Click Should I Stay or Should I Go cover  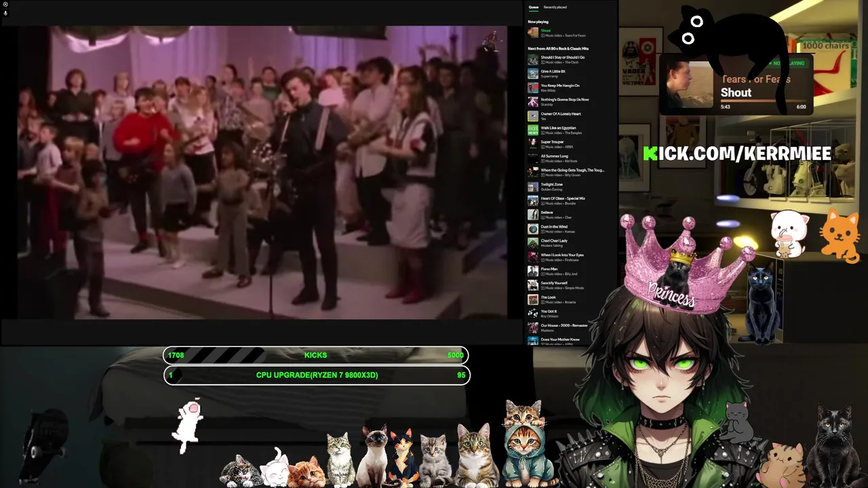[x=533, y=60]
